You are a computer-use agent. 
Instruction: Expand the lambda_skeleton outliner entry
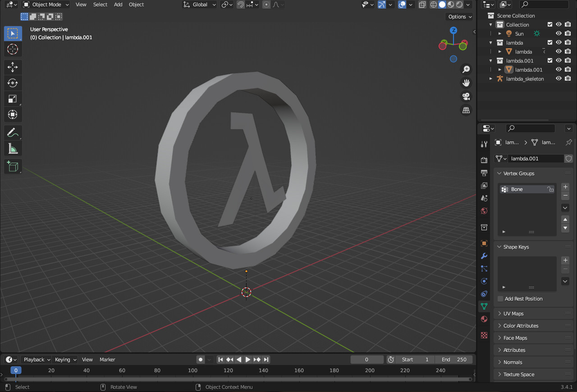491,78
